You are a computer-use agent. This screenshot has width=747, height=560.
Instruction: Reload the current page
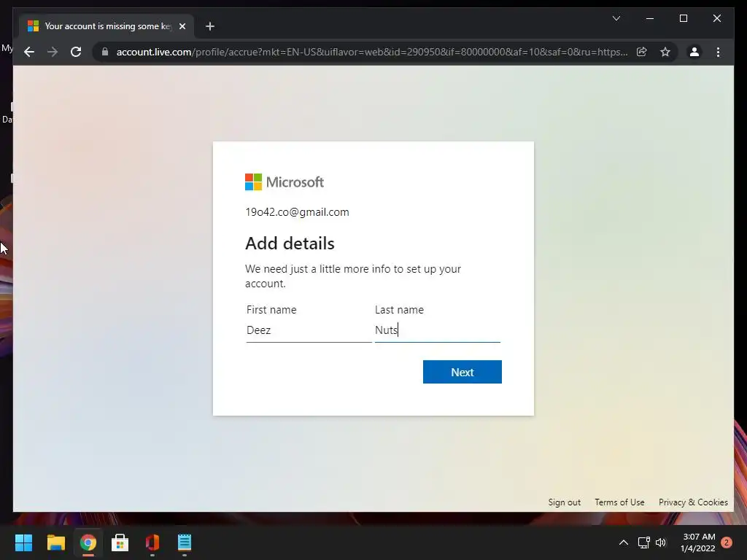point(76,52)
